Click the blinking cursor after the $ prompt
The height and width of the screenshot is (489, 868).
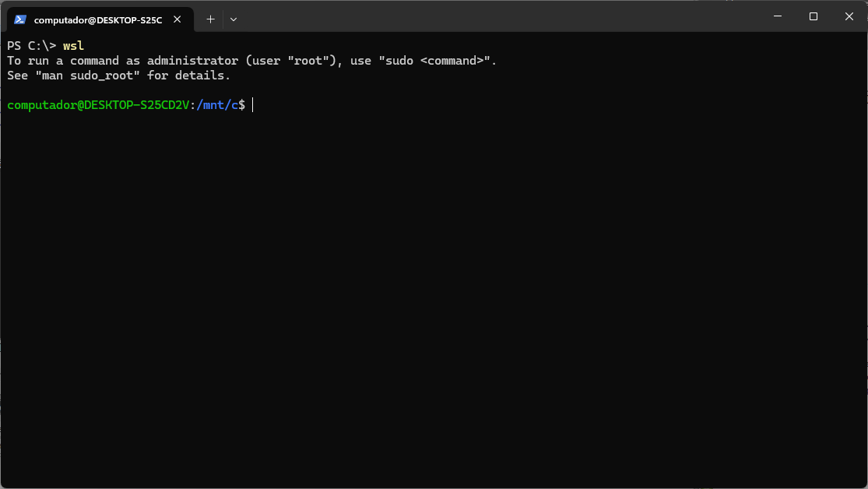coord(252,105)
